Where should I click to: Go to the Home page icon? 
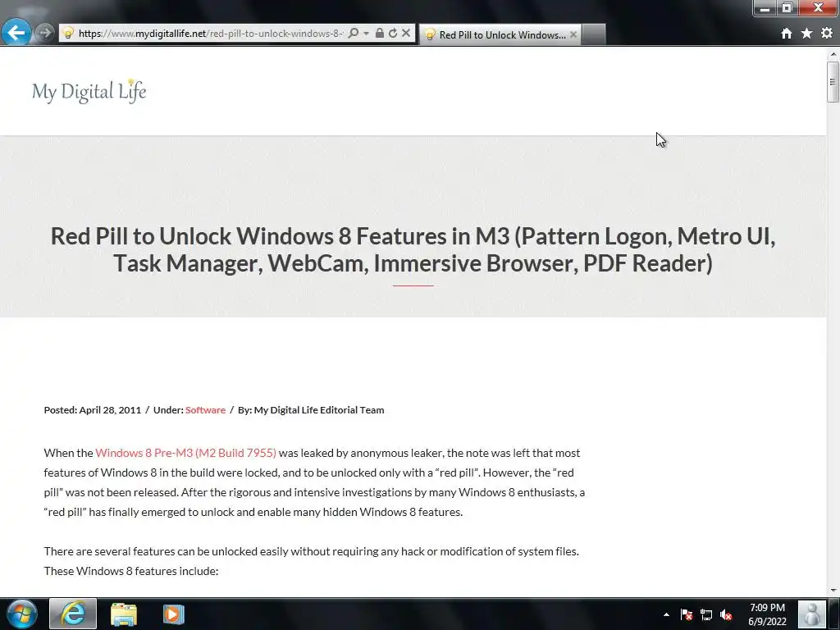(787, 34)
